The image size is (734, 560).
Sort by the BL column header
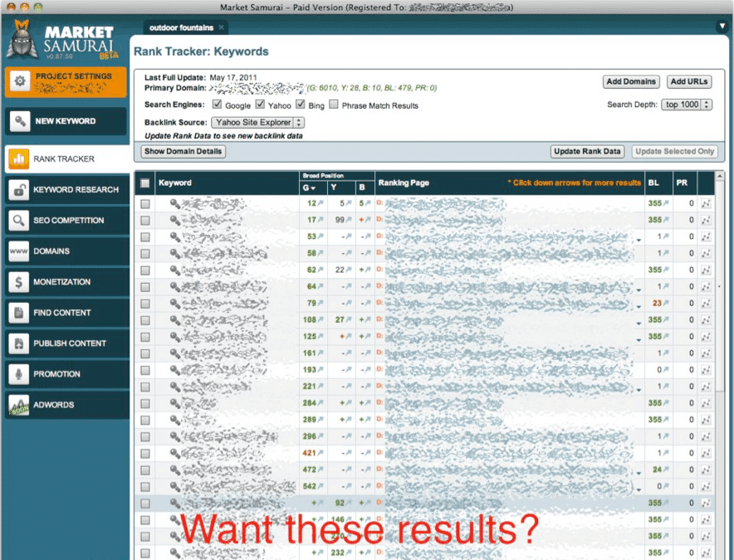coord(653,183)
